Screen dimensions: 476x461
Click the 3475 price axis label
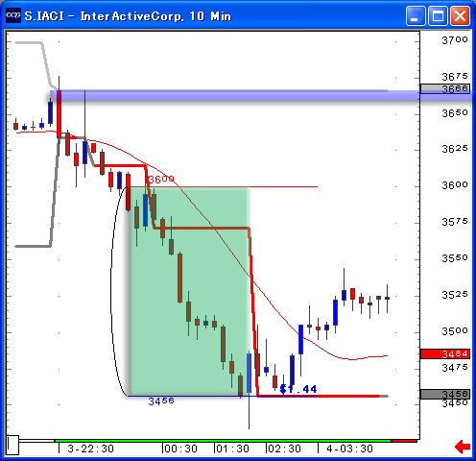coord(455,368)
